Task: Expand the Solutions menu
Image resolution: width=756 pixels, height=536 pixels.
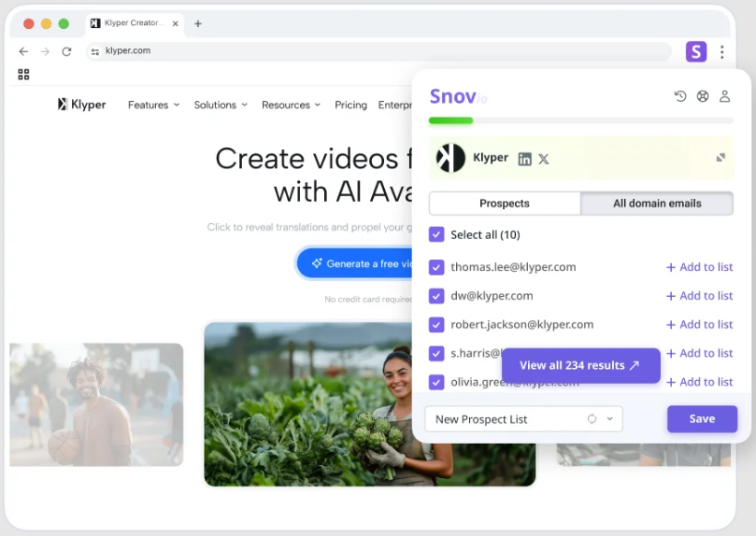Action: 221,105
